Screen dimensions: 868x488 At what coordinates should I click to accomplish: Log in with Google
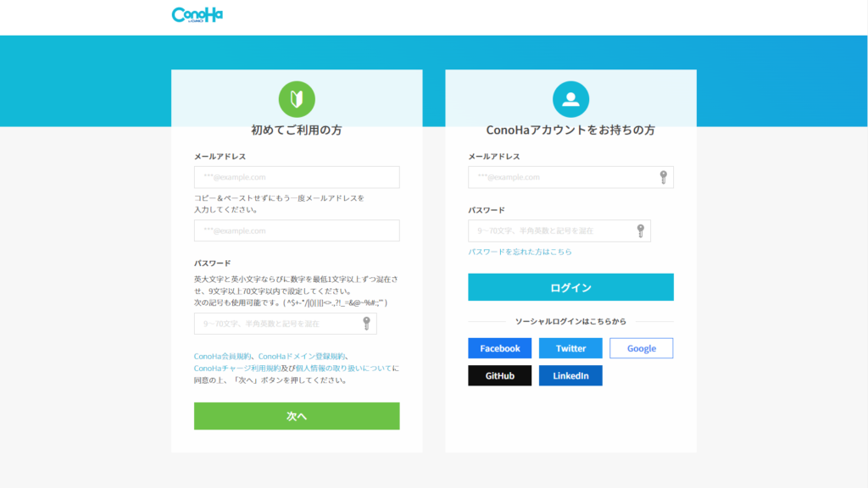(x=642, y=348)
